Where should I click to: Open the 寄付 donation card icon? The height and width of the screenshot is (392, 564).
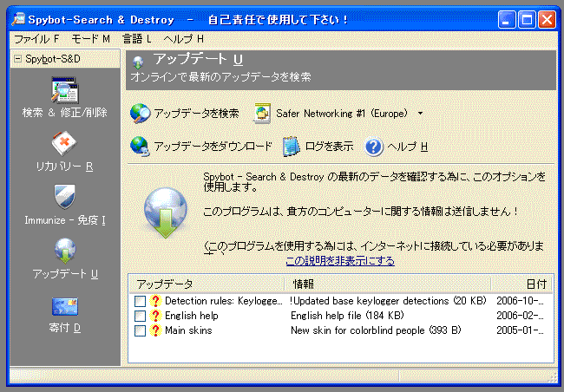pyautogui.click(x=65, y=306)
